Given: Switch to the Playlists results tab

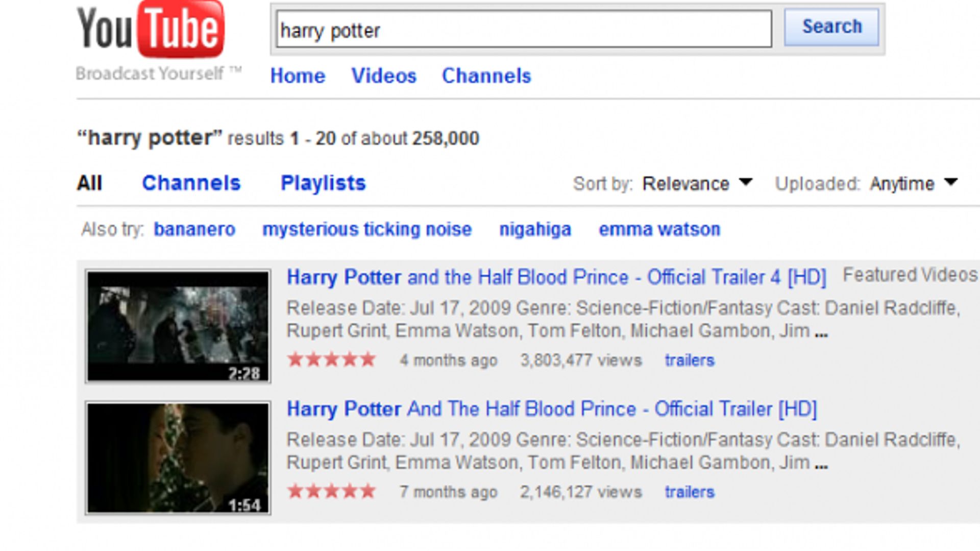Looking at the screenshot, I should [323, 183].
